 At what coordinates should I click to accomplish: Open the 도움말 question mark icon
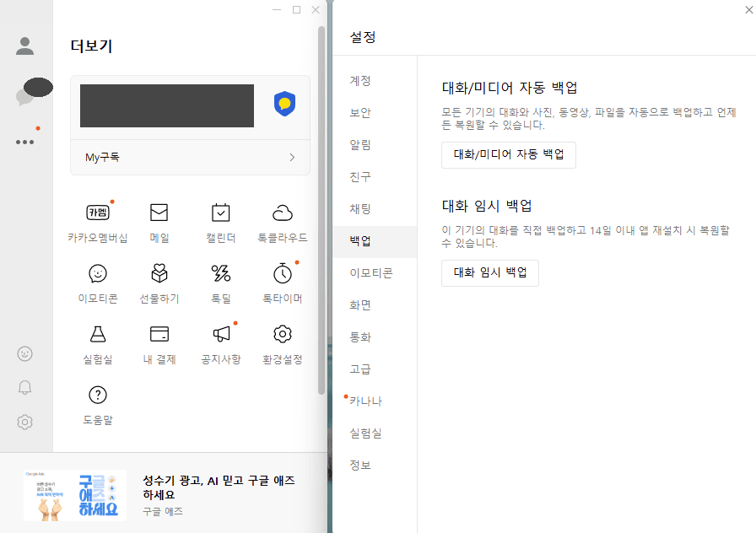(x=98, y=395)
